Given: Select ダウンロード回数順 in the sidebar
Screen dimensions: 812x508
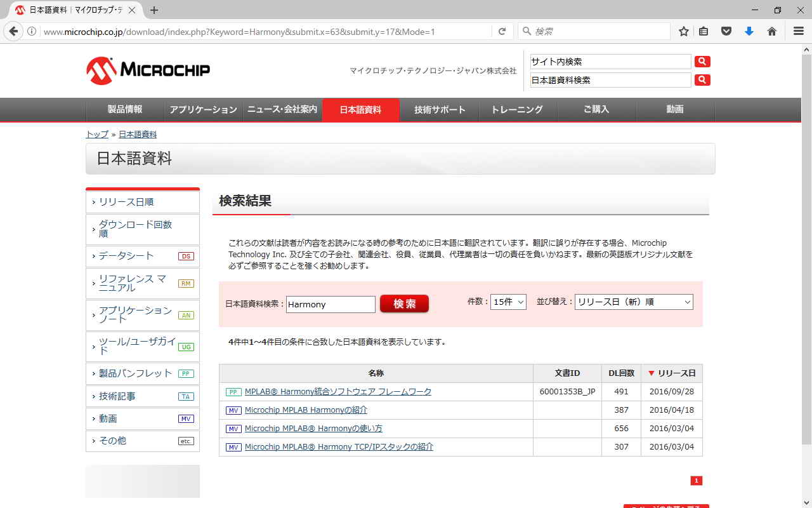Looking at the screenshot, I should pos(143,229).
